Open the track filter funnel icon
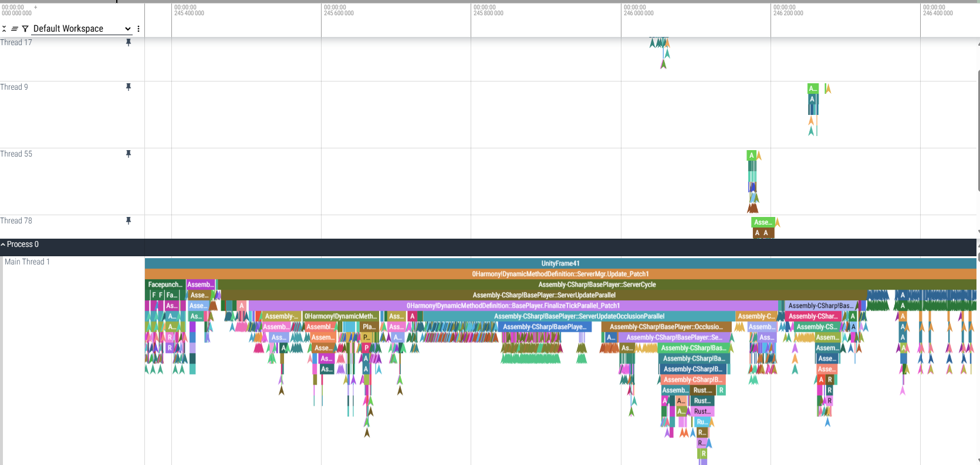The width and height of the screenshot is (980, 465). [25, 29]
